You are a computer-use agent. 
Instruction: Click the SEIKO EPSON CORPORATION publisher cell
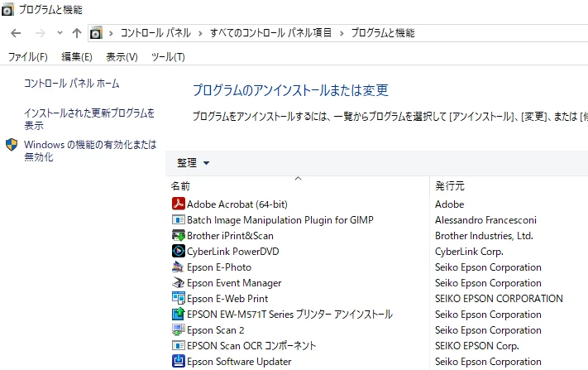click(x=499, y=299)
